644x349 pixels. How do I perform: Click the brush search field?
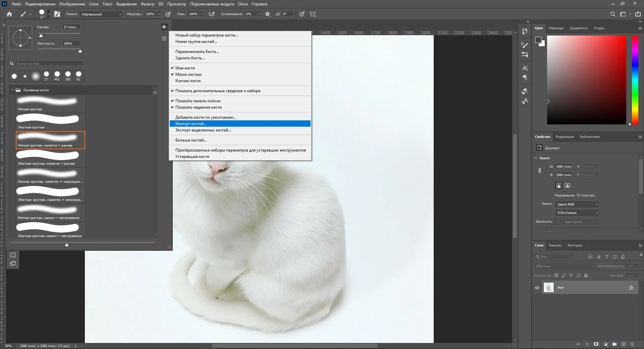pyautogui.click(x=49, y=63)
